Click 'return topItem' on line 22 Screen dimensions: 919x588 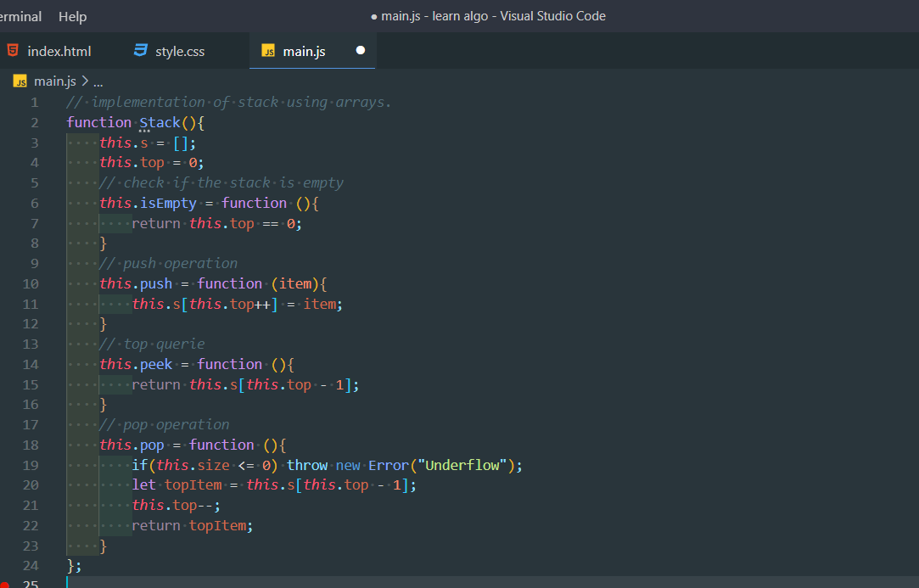tap(193, 525)
